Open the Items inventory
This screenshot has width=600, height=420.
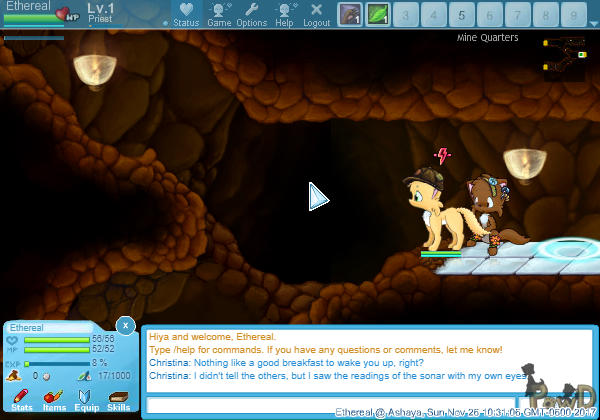tap(54, 400)
